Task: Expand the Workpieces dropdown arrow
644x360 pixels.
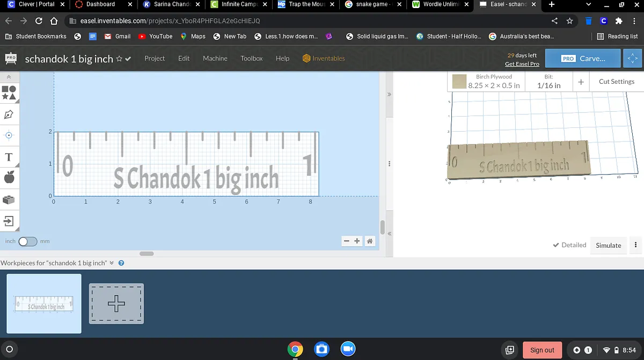Action: pyautogui.click(x=112, y=263)
